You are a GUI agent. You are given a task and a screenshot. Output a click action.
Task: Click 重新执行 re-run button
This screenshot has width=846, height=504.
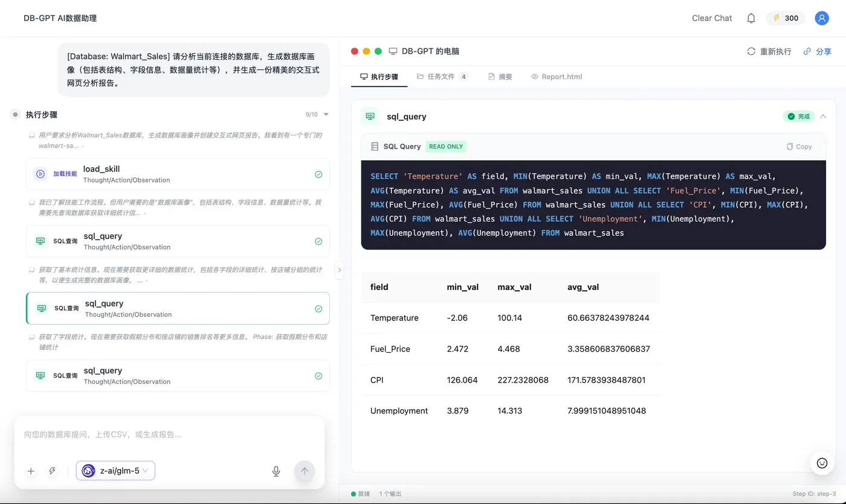point(769,51)
